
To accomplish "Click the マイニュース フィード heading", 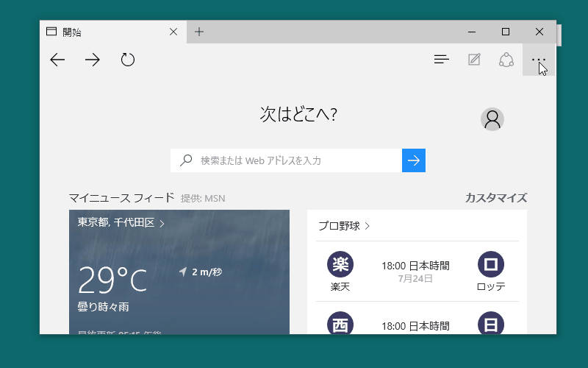I will [122, 197].
